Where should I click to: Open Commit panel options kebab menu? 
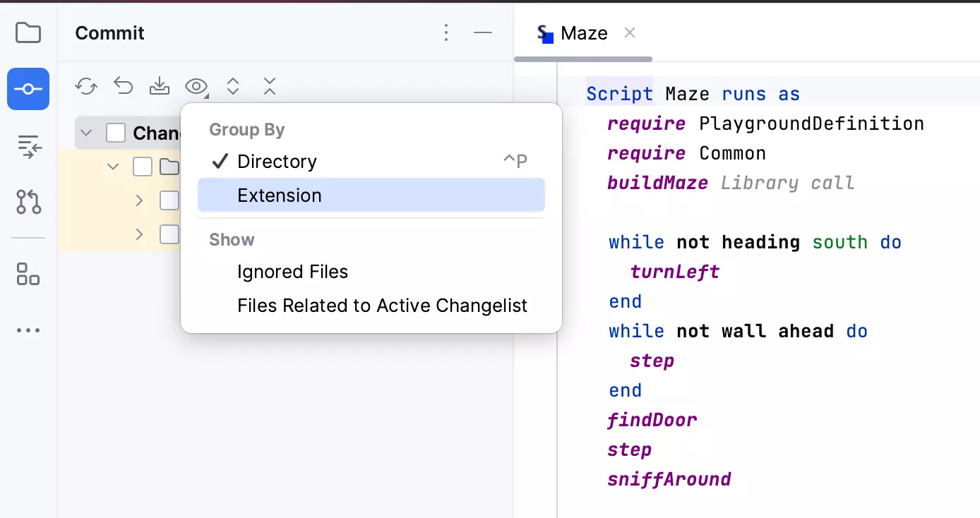tap(446, 33)
